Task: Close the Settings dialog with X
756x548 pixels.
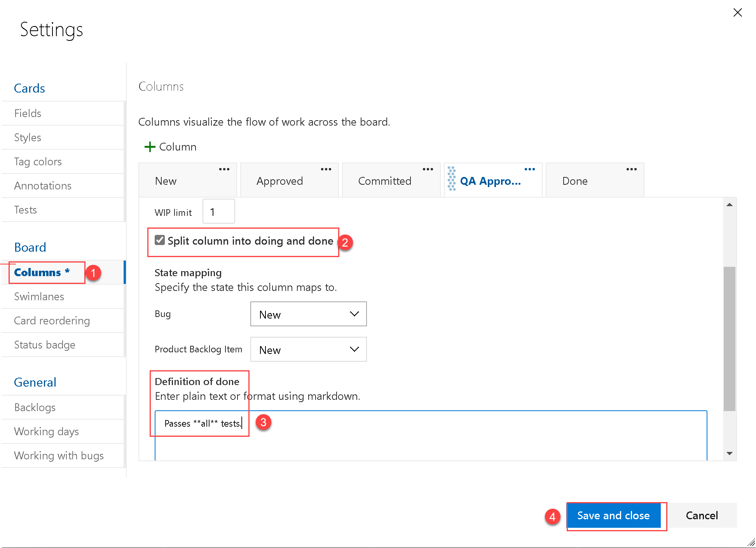Action: (x=737, y=13)
